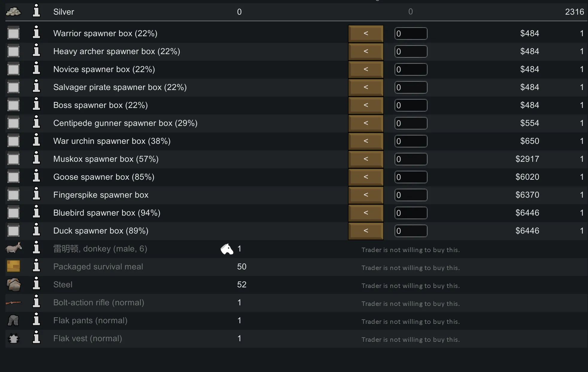Viewport: 588px width, 372px height.
Task: Select the Flak vest icon
Action: pos(13,339)
